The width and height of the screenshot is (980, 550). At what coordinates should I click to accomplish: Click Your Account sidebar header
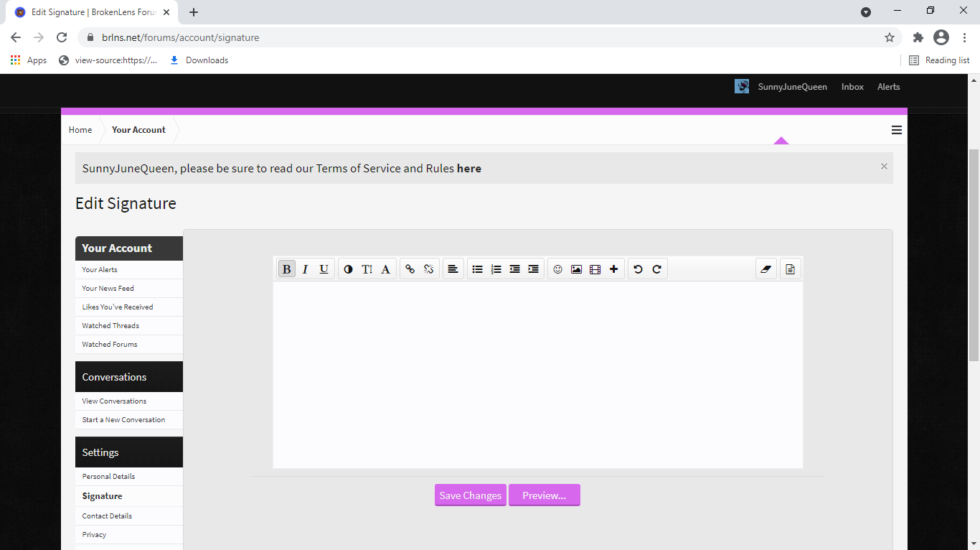[129, 248]
